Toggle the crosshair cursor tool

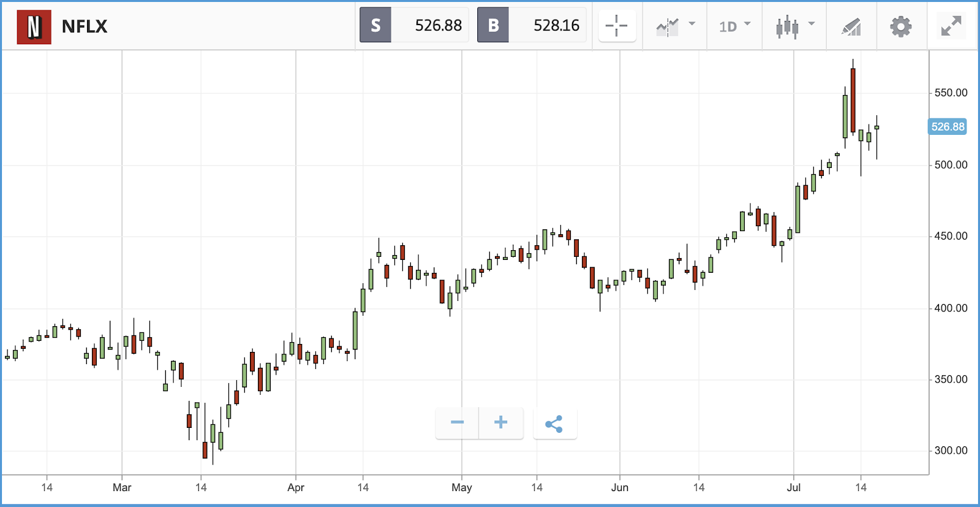pyautogui.click(x=616, y=26)
